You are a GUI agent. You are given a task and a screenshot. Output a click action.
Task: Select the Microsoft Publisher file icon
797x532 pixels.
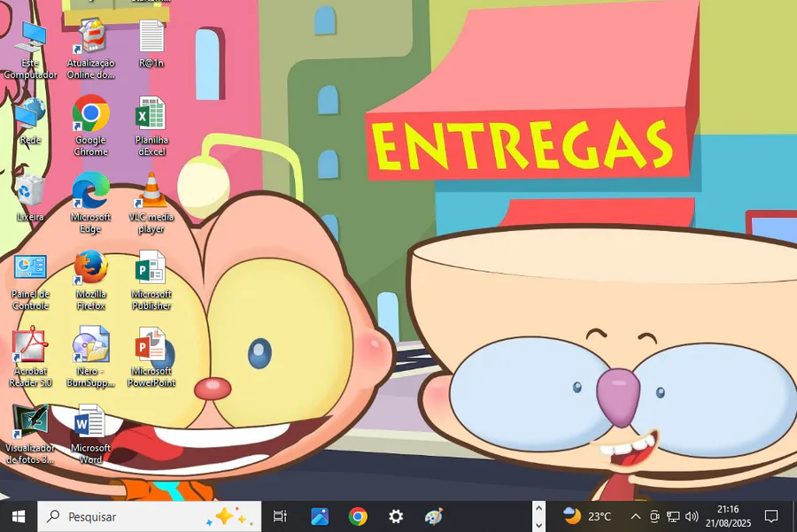point(151,281)
